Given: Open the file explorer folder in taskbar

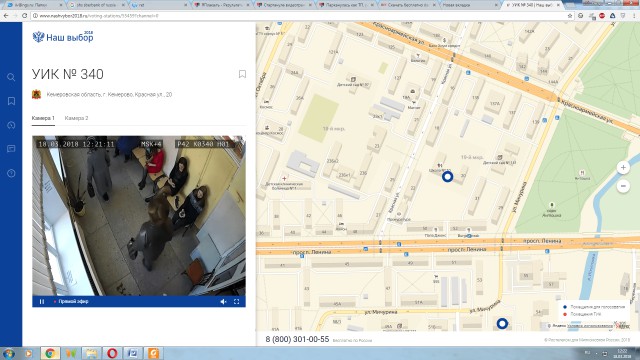Looking at the screenshot, I should coord(91,353).
